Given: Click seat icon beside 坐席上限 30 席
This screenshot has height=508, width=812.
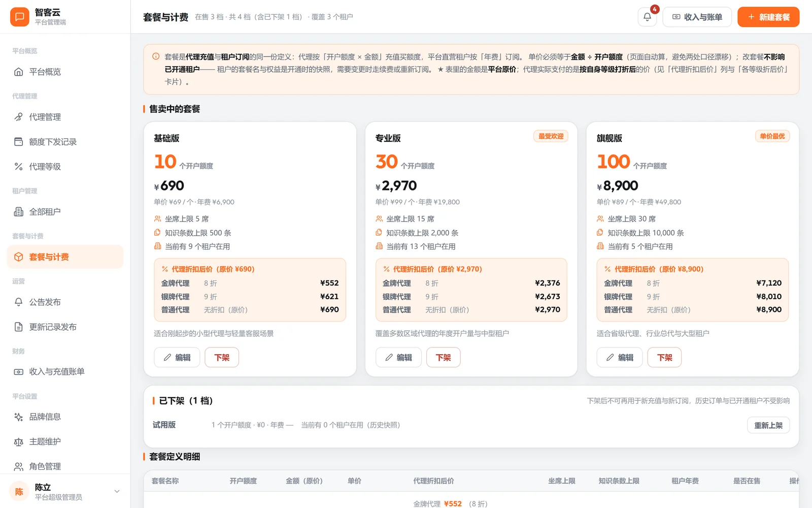Looking at the screenshot, I should 600,219.
